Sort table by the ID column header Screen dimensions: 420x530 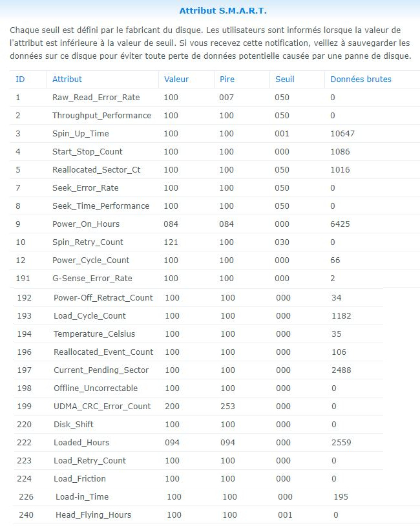[x=21, y=79]
